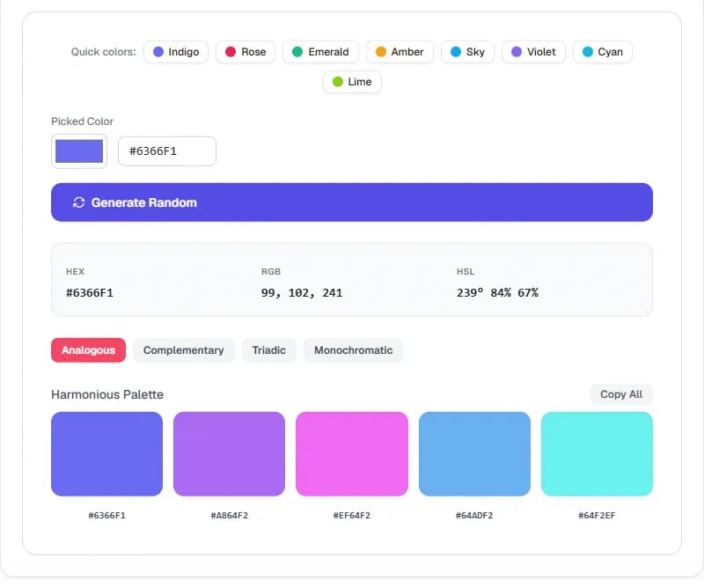704x588 pixels.
Task: Click the Copy All button
Action: click(x=621, y=394)
